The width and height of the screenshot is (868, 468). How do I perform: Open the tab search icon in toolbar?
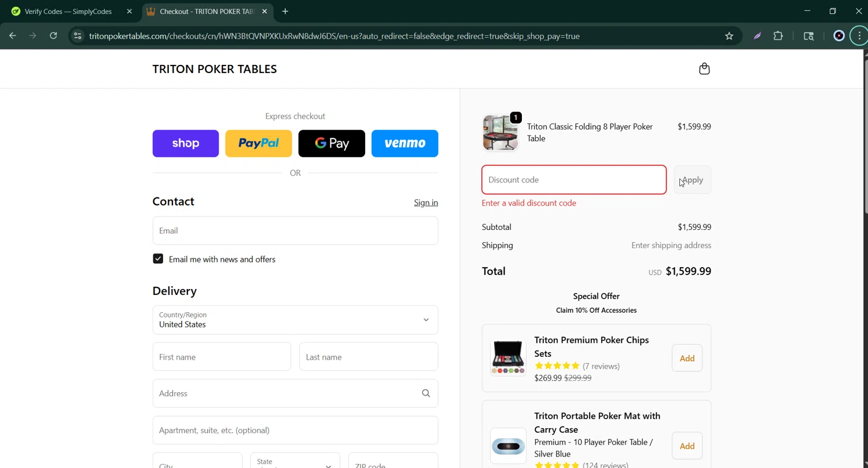(809, 36)
